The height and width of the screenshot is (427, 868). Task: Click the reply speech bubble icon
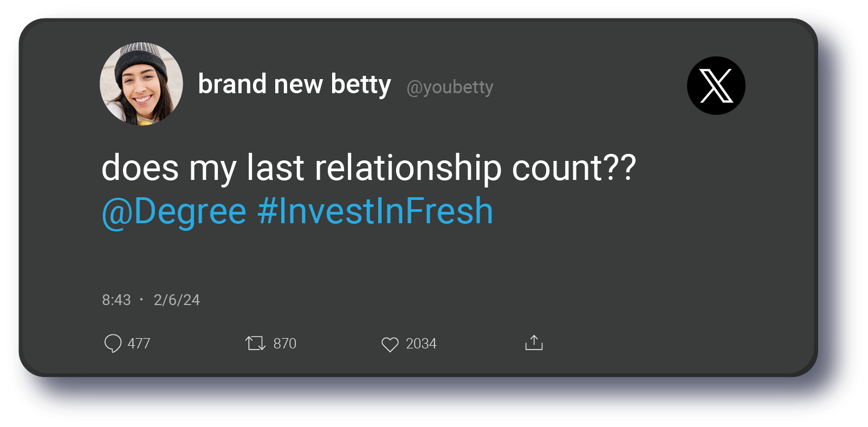[113, 343]
